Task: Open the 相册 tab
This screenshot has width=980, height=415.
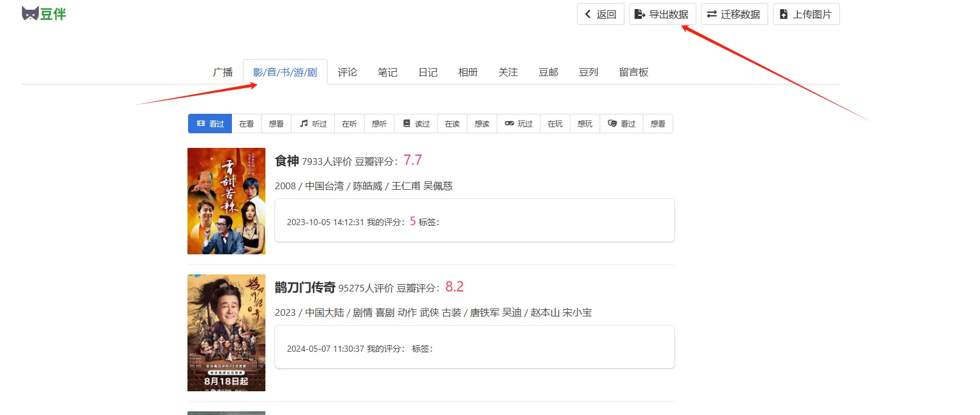Action: point(468,72)
